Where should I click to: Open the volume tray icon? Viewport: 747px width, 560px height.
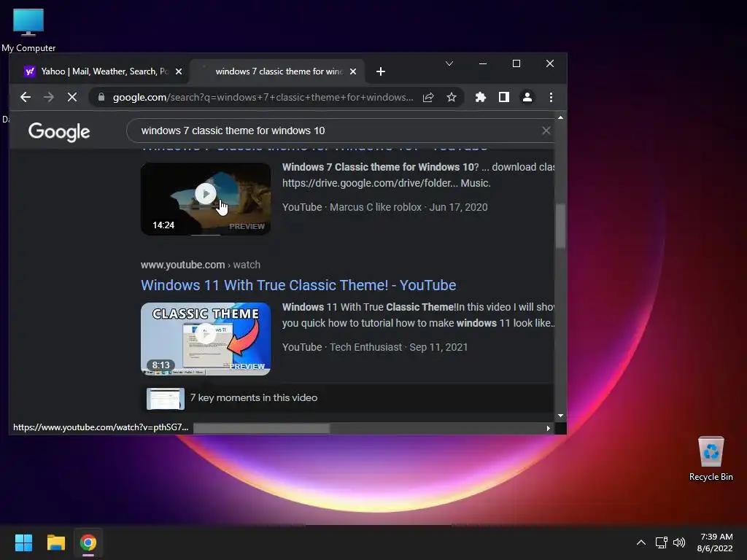pyautogui.click(x=679, y=542)
